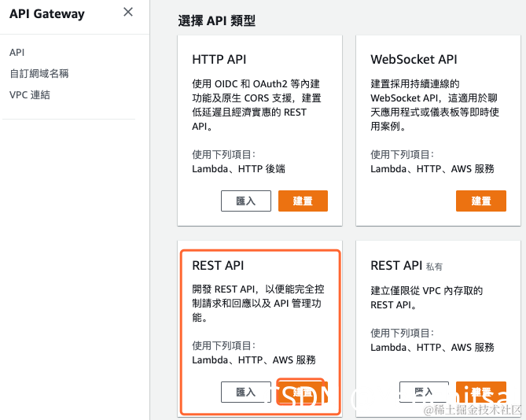
Task: Click 匯入 button on private REST API card
Action: (x=424, y=392)
